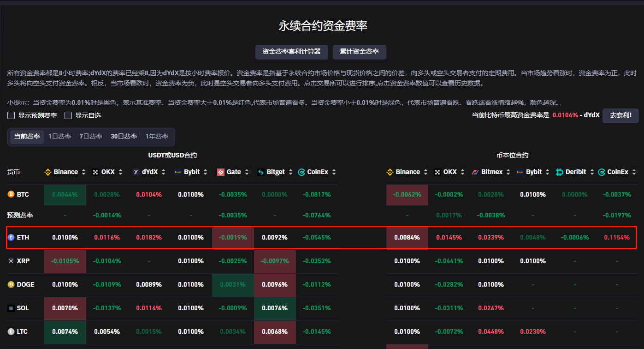Viewport: 644px width, 349px height.
Task: Click the ETH coin icon
Action: (x=11, y=238)
